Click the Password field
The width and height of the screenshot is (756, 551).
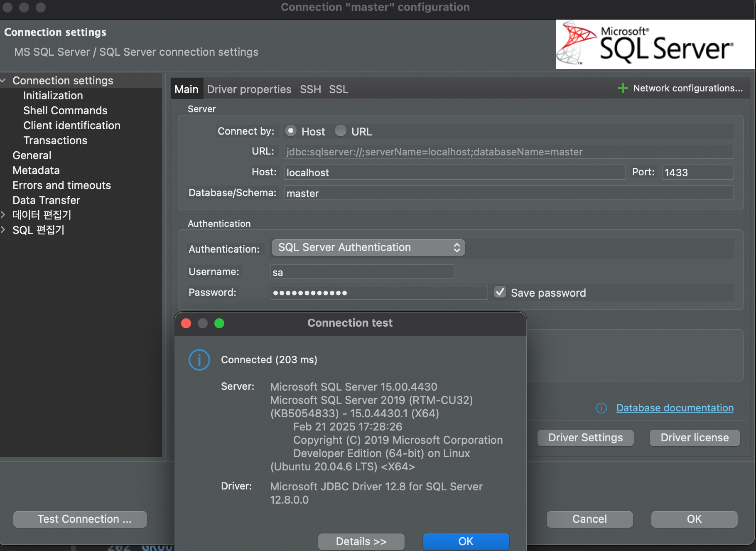378,293
